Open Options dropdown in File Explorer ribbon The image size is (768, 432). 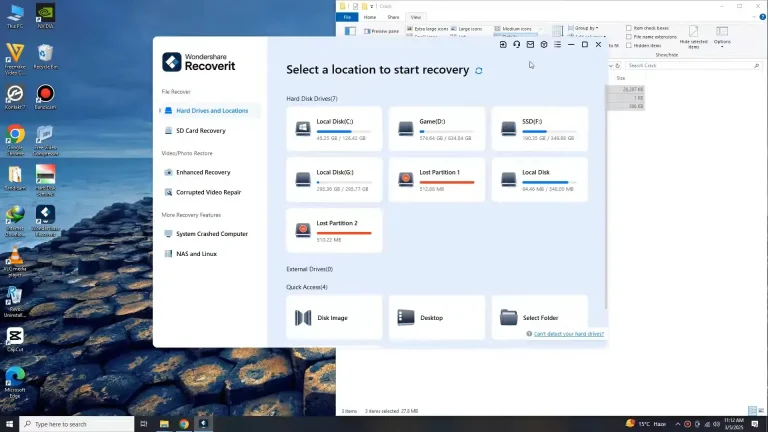tap(722, 37)
